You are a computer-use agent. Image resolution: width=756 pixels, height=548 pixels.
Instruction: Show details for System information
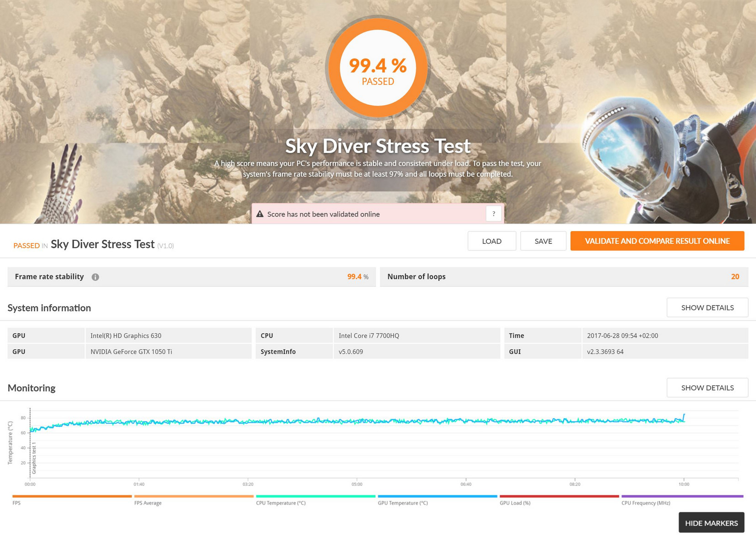(x=708, y=308)
